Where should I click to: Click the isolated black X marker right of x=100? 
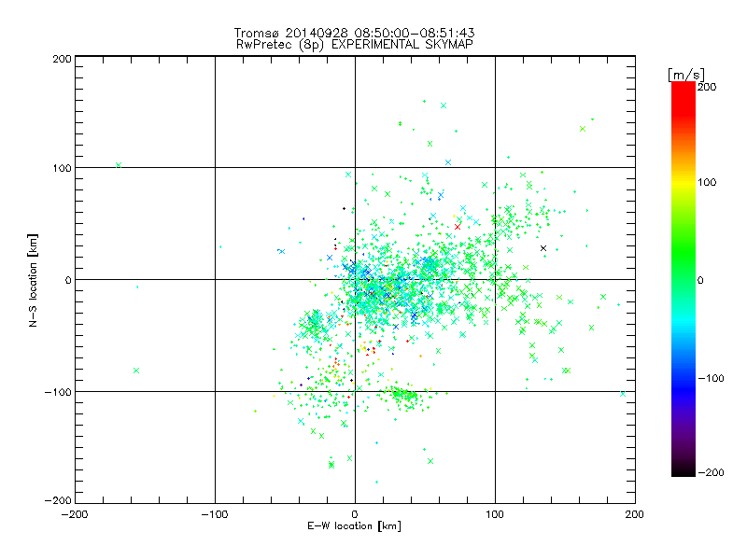543,248
